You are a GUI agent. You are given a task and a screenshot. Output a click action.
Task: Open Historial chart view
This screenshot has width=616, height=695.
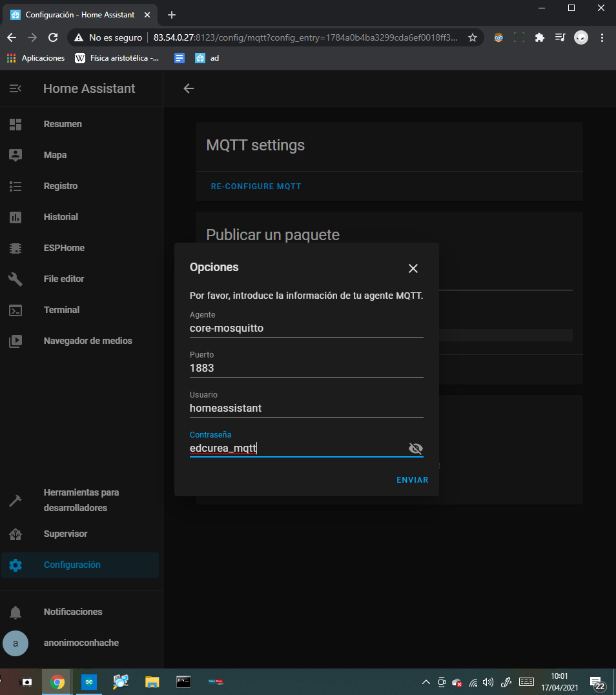tap(61, 217)
